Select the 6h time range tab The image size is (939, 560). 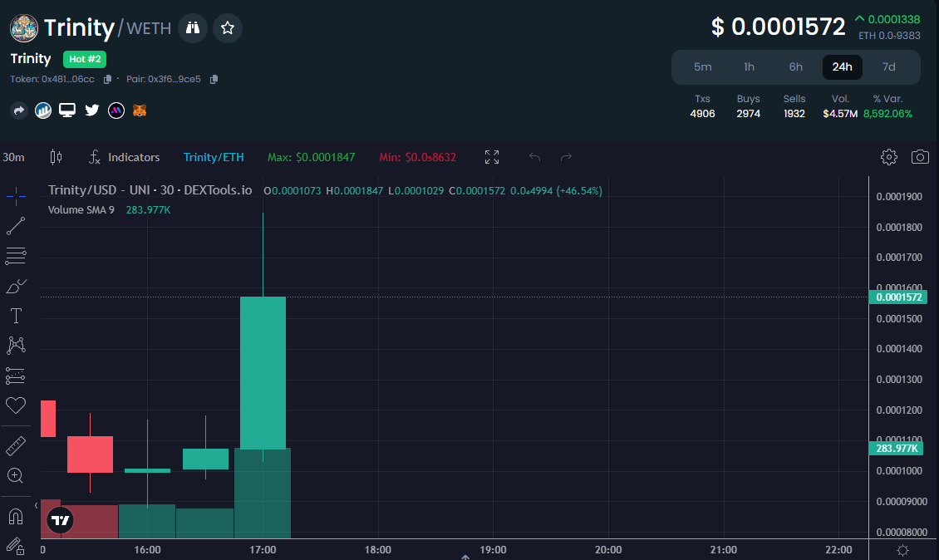[795, 66]
